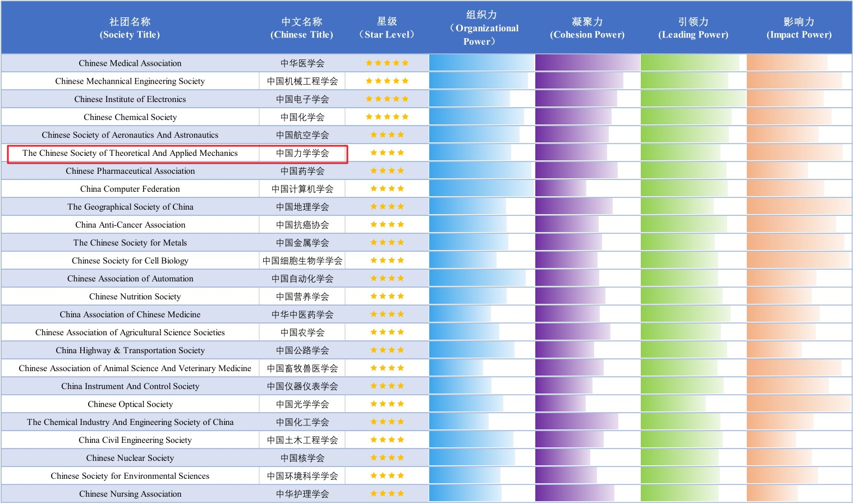Select Chinese Nuclear Society cell

pos(130,458)
